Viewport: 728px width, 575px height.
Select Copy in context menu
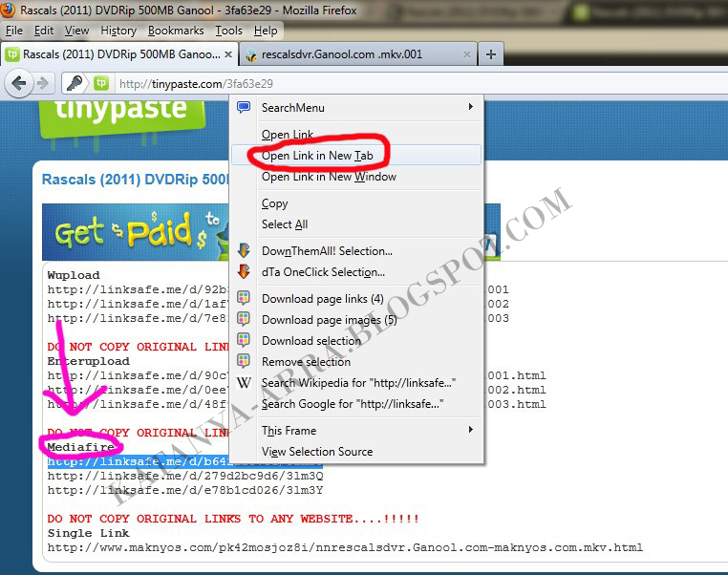click(356, 203)
